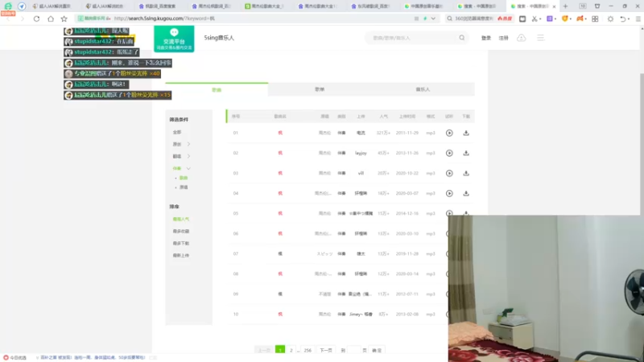Go to the browser home page icon
Screen dimensions: 644x362
click(51, 19)
